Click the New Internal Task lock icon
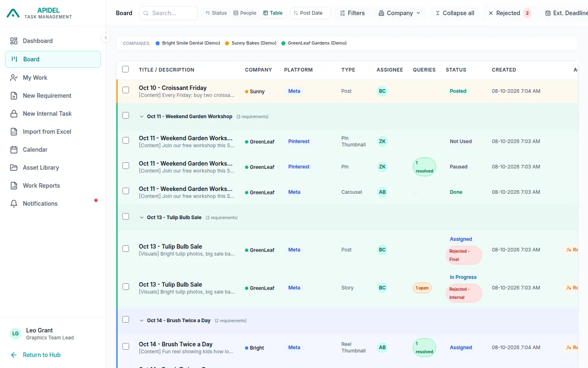This screenshot has width=588, height=368. tap(14, 114)
